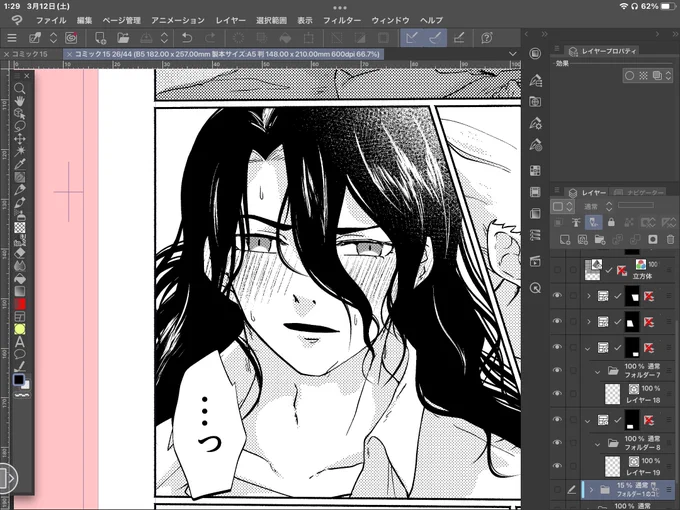
Task: Select the Lasso selection tool
Action: (20, 126)
